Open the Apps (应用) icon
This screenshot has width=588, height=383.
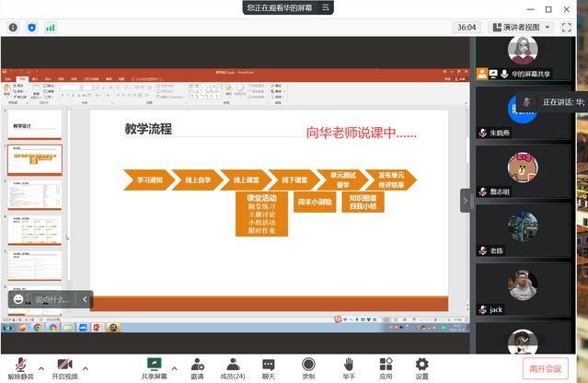click(386, 367)
